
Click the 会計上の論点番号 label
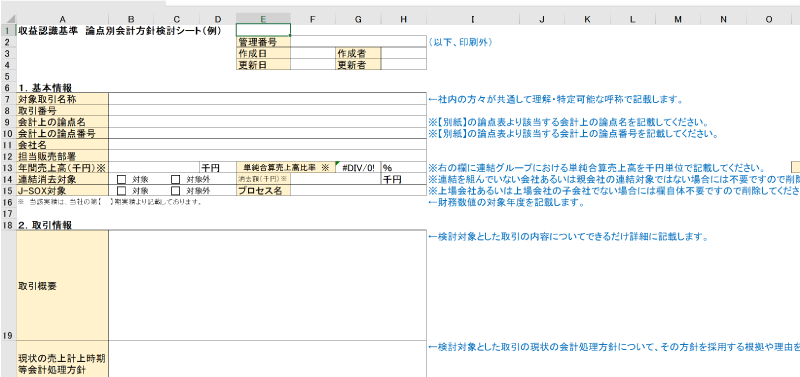pos(62,134)
